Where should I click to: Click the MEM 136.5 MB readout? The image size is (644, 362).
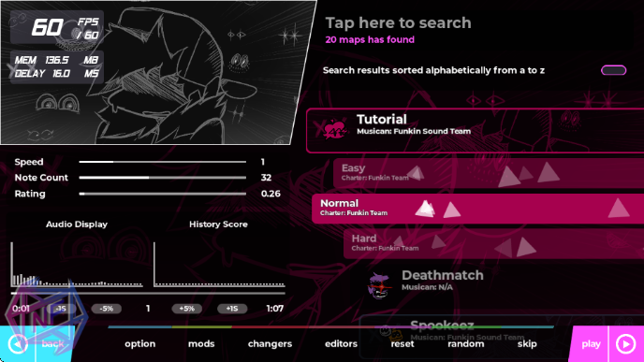pos(57,60)
